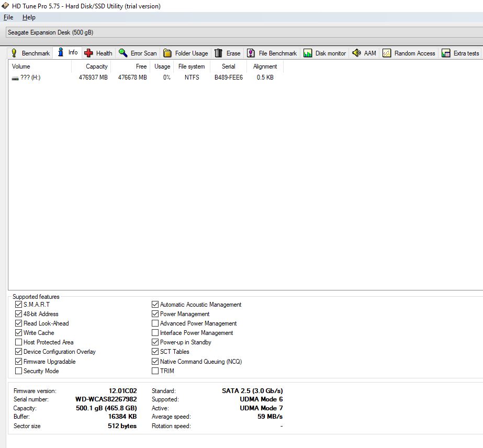
Task: Click the Folder Usage folder icon
Action: tap(167, 53)
